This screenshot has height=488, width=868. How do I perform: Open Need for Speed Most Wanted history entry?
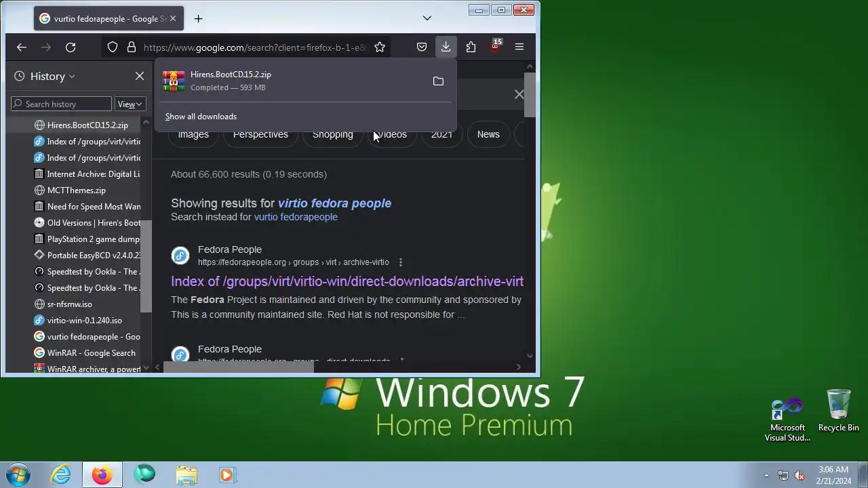click(x=87, y=207)
